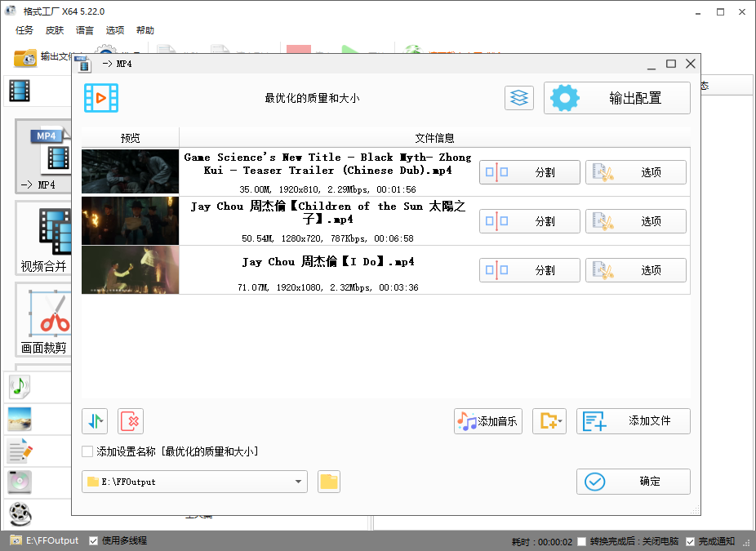The height and width of the screenshot is (551, 756).
Task: Open the 语言 menu
Action: pyautogui.click(x=85, y=30)
